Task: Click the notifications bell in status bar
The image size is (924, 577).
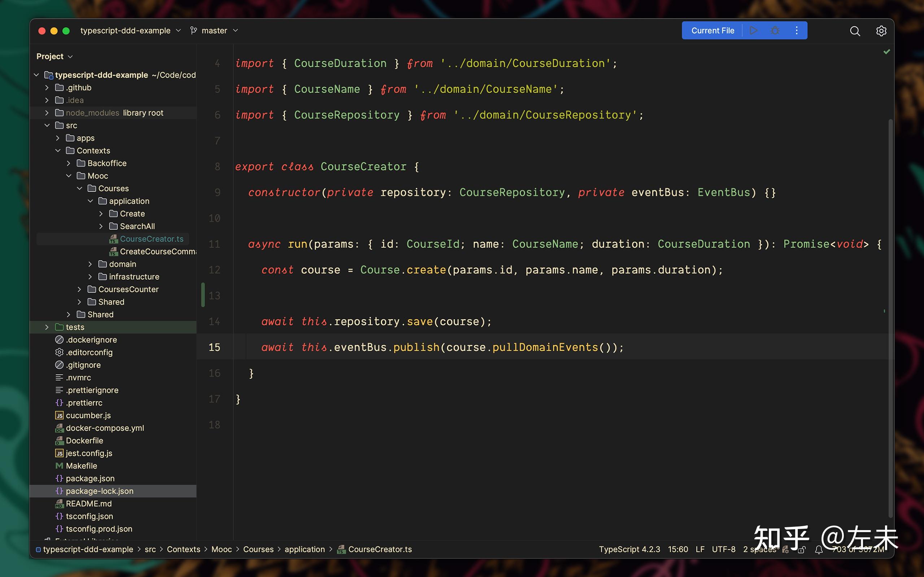Action: pyautogui.click(x=819, y=550)
